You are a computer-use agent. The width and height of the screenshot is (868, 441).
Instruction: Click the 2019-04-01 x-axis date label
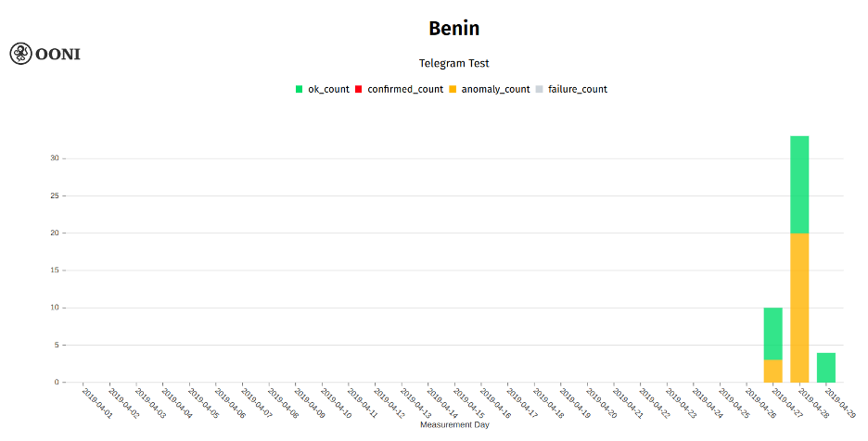click(96, 403)
